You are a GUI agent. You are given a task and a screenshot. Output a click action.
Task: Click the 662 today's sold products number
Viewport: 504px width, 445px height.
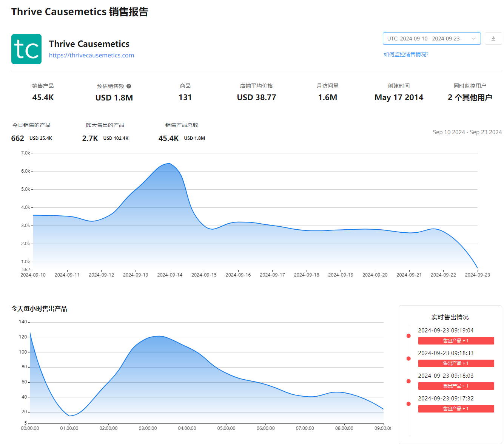point(18,138)
